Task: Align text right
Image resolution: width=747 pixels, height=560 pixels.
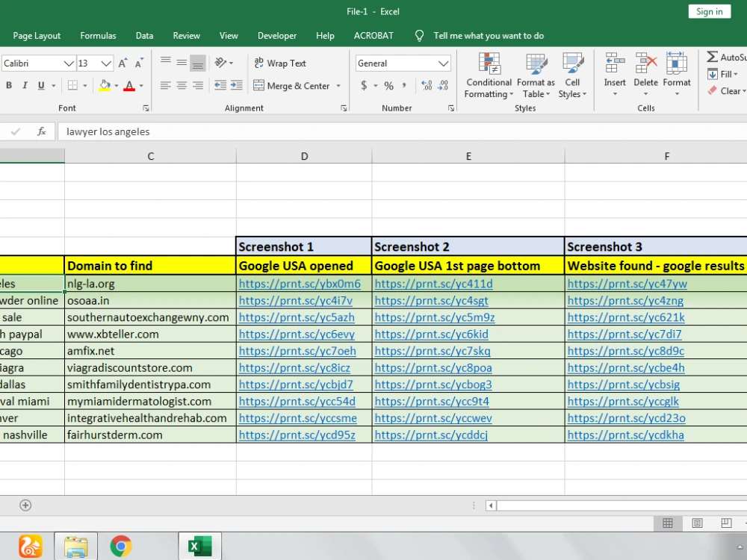Action: [x=198, y=86]
